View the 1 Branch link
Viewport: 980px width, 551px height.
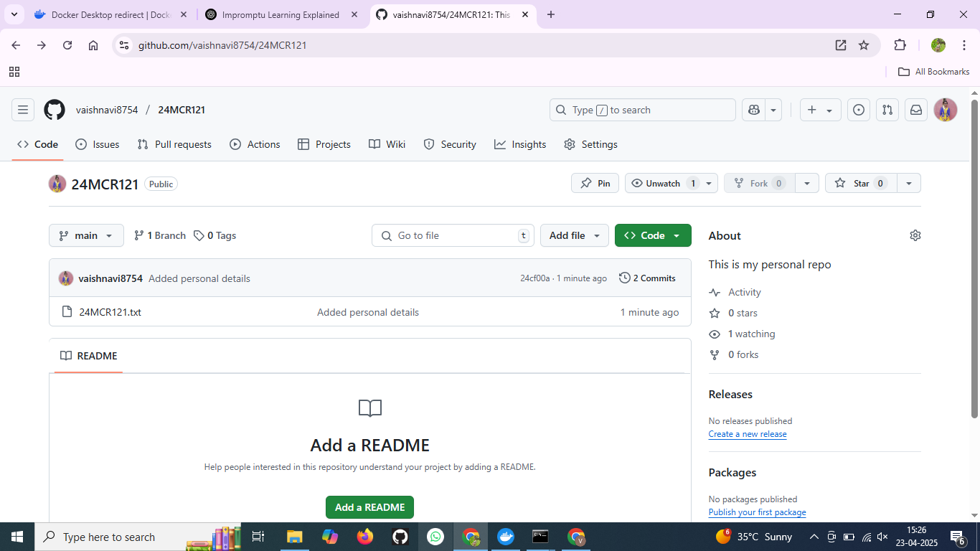(160, 235)
